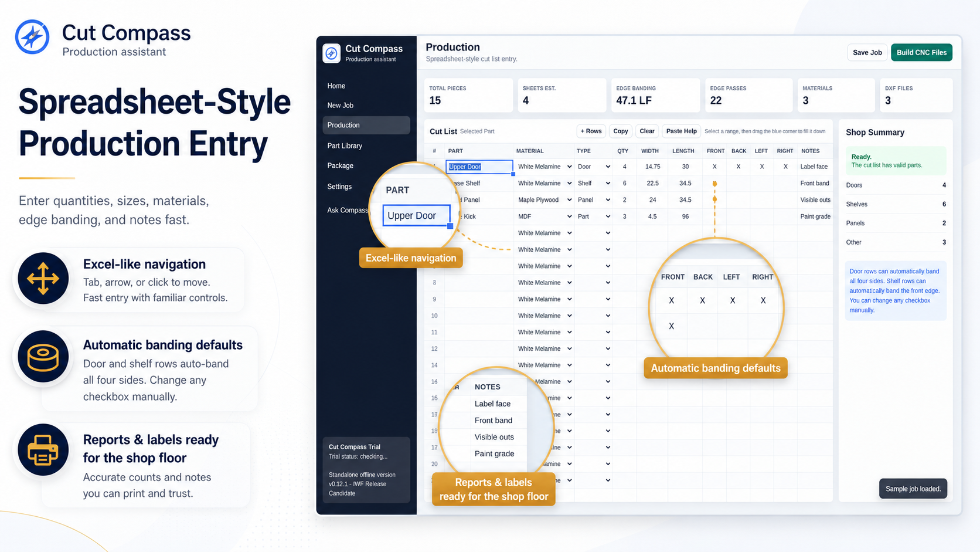The image size is (980, 552).
Task: Click the width cell 14.75
Action: click(652, 167)
